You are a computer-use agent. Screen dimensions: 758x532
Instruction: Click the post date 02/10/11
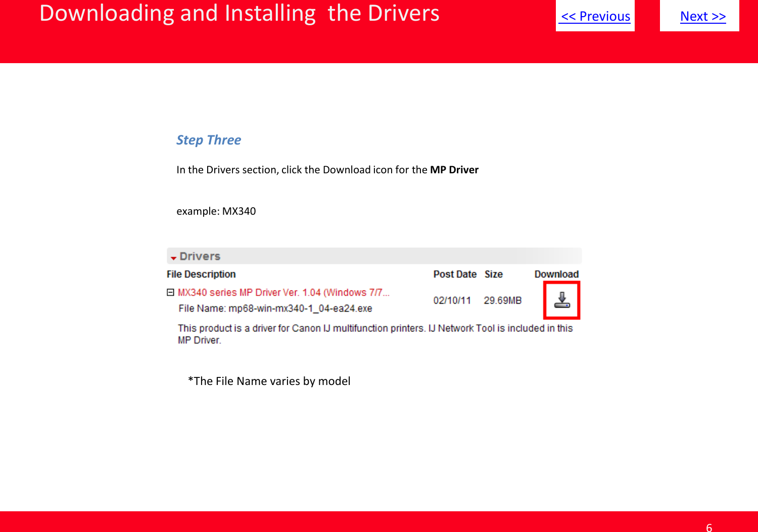click(x=452, y=301)
